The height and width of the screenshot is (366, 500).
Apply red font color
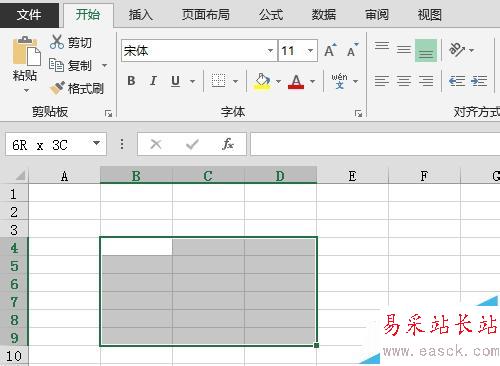coord(296,81)
